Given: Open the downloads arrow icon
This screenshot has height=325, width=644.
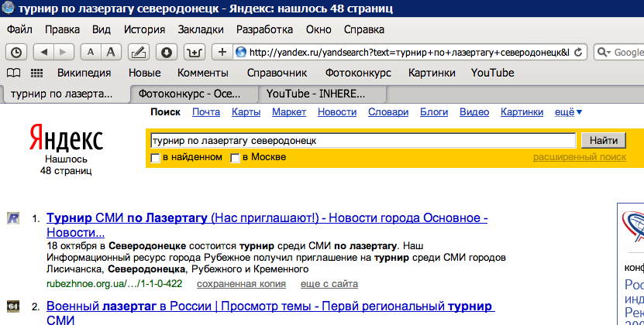Looking at the screenshot, I should 167,52.
